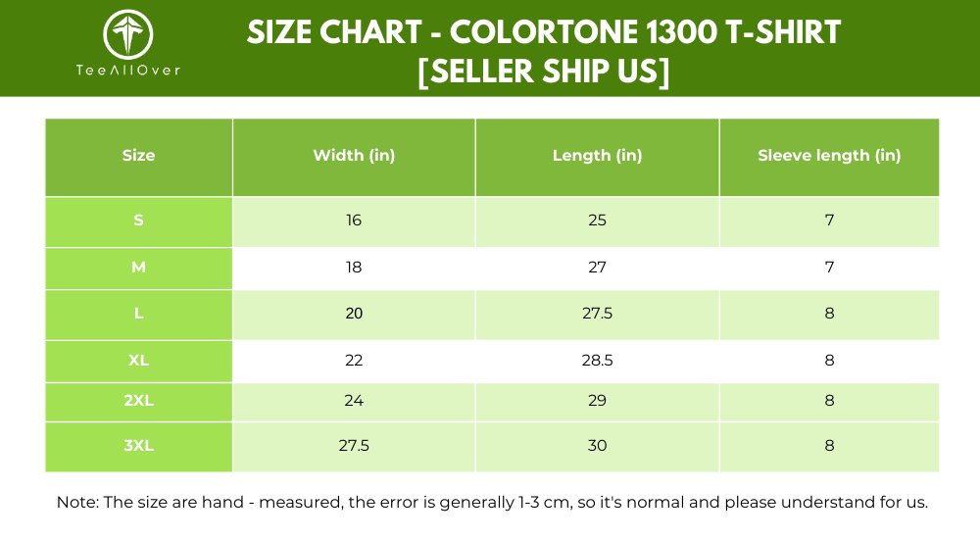Screen dimensions: 980x539
Task: Select the Width (in) column header
Action: point(354,156)
